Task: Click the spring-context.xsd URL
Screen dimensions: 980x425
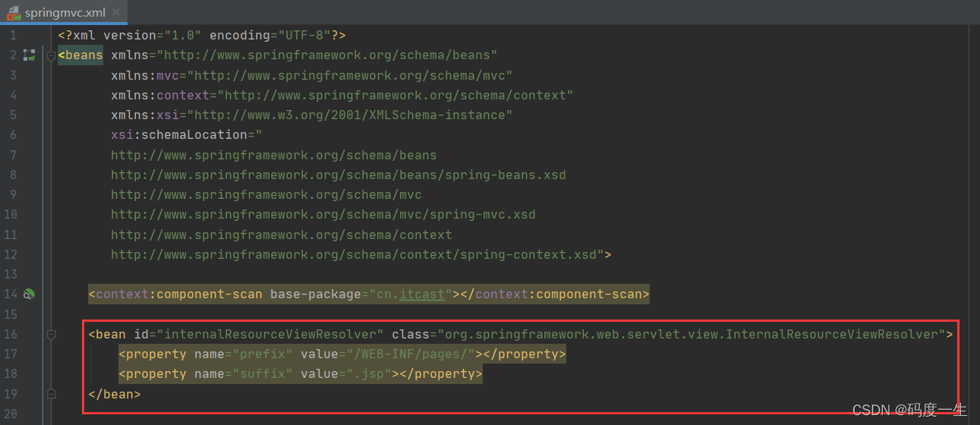Action: (x=354, y=254)
